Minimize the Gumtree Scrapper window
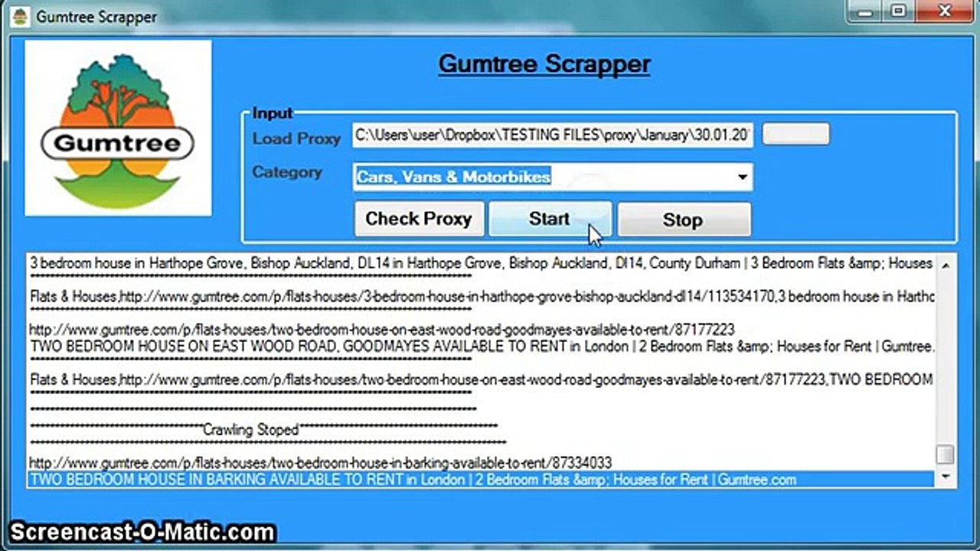This screenshot has height=551, width=980. point(864,11)
